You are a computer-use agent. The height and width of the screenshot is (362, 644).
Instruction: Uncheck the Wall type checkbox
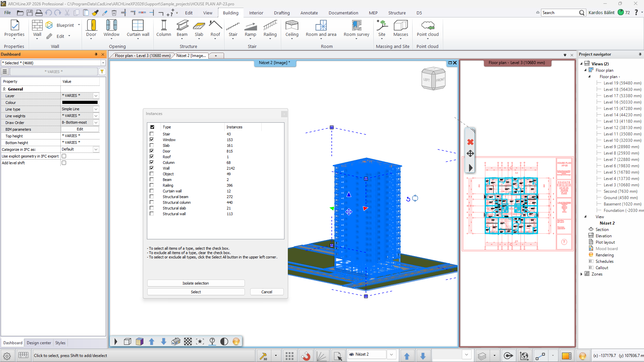[x=152, y=168]
